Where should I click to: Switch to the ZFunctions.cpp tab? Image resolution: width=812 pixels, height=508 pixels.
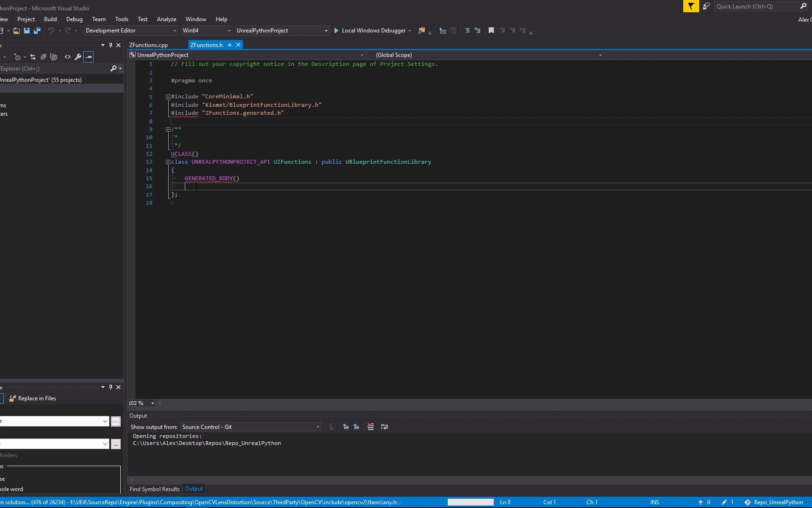tap(148, 45)
